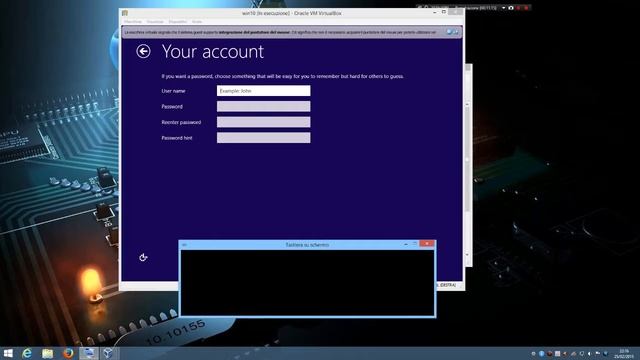Screen dimensions: 640x360
Task: Open the volume speaker tray icon
Action: pyautogui.click(x=589, y=353)
